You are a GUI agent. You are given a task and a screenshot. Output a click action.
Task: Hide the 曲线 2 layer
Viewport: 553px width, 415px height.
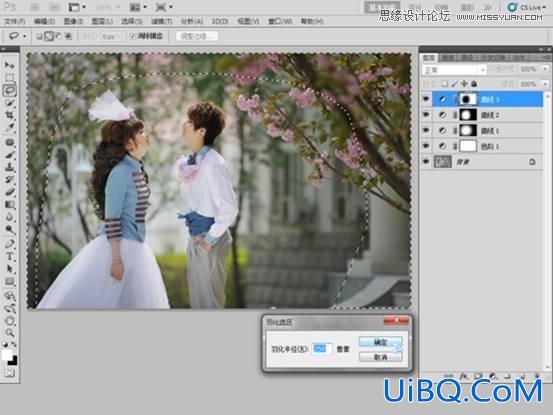tap(426, 115)
